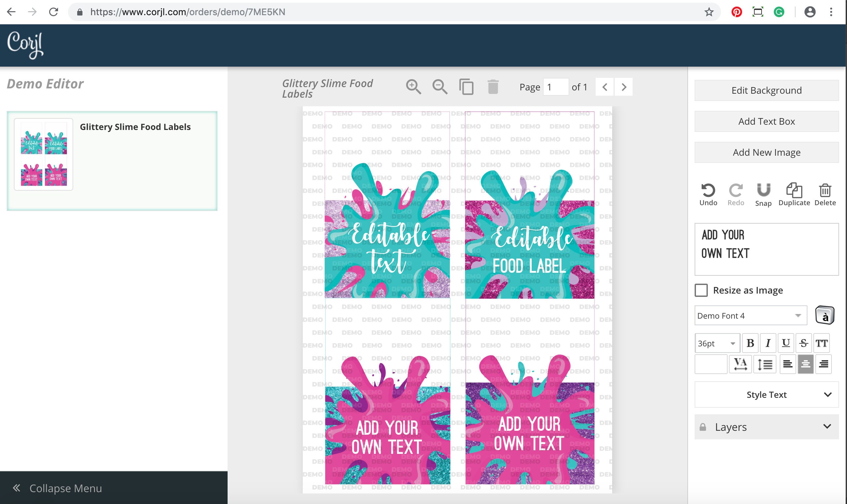Click the zoom out magnifier icon
Image resolution: width=847 pixels, height=504 pixels.
[440, 87]
